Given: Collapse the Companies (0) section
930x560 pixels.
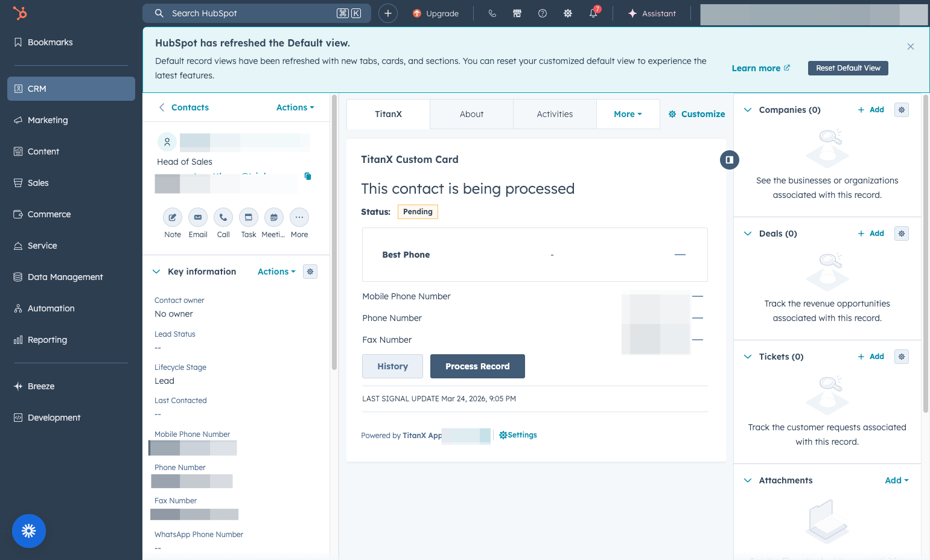Looking at the screenshot, I should pos(748,110).
